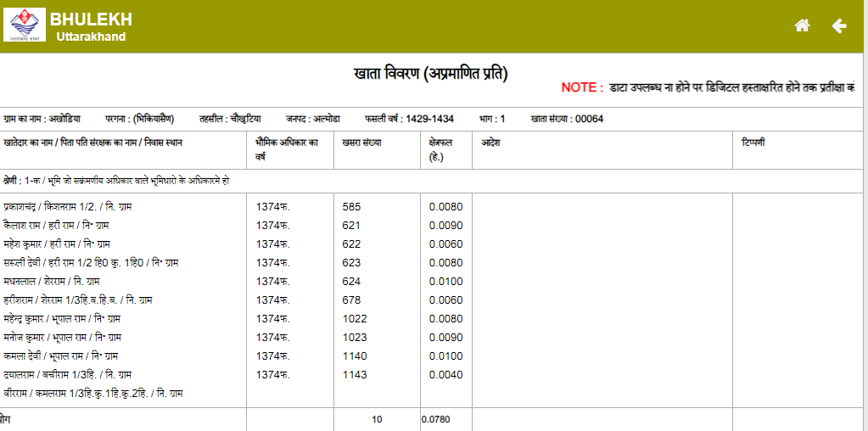Select the महेश कुमार / हरी राम row
This screenshot has width=868, height=431.
point(58,244)
